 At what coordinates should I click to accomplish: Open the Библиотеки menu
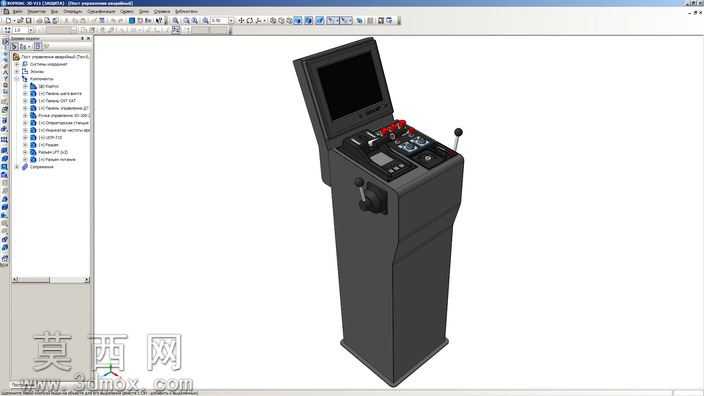(186, 11)
